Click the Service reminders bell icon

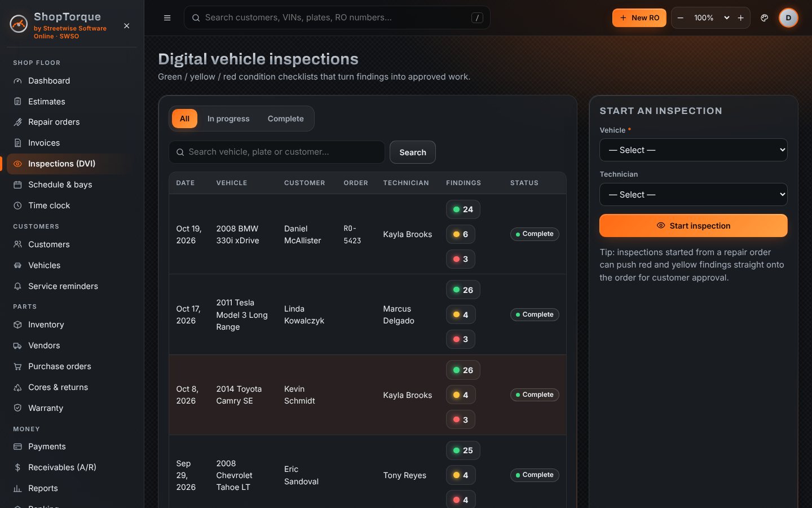(x=17, y=286)
